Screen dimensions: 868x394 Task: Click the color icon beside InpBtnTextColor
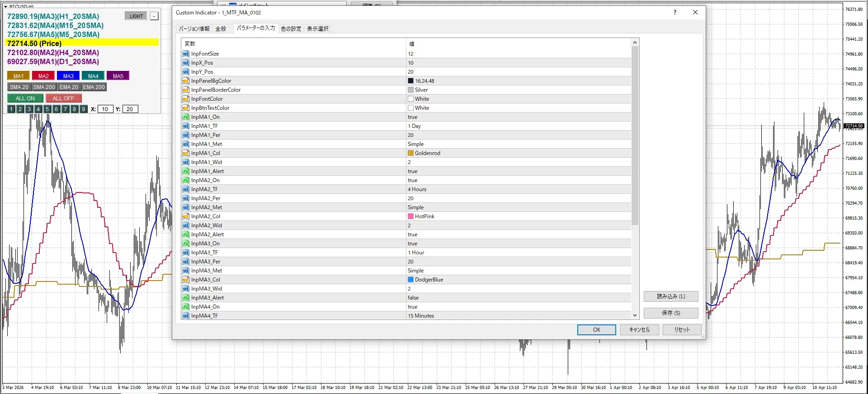(185, 108)
